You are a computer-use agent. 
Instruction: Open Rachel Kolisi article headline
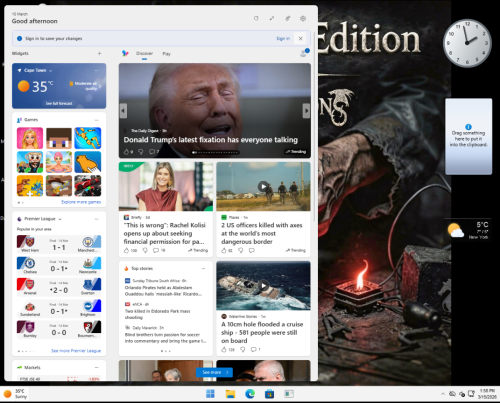tap(165, 233)
